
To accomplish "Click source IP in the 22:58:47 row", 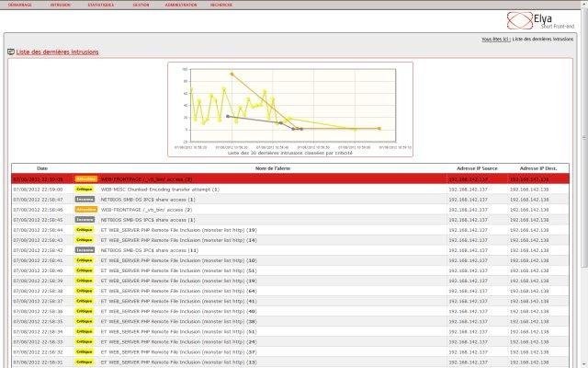I will click(469, 200).
